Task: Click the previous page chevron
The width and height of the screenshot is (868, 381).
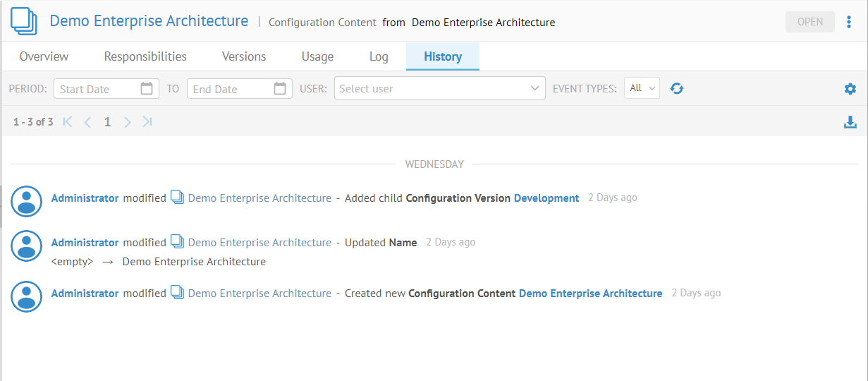Action: 87,122
